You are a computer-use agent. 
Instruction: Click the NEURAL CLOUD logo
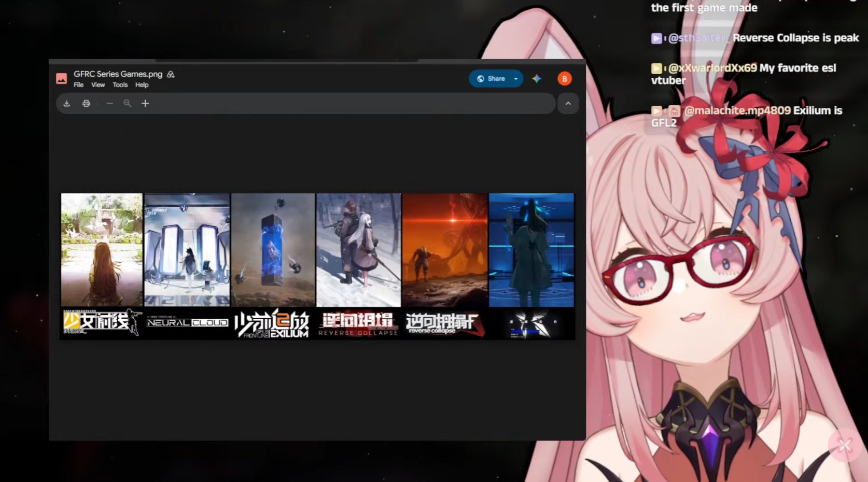(x=187, y=322)
